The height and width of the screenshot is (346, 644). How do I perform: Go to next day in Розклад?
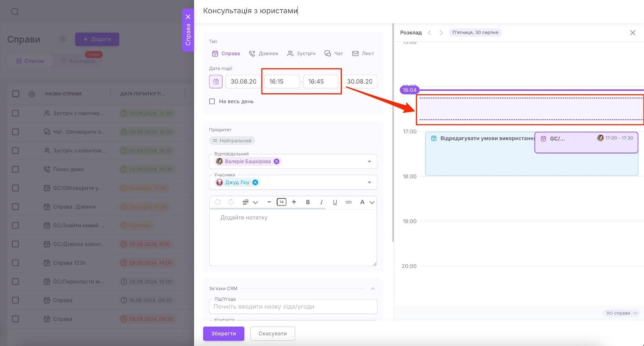click(x=441, y=33)
